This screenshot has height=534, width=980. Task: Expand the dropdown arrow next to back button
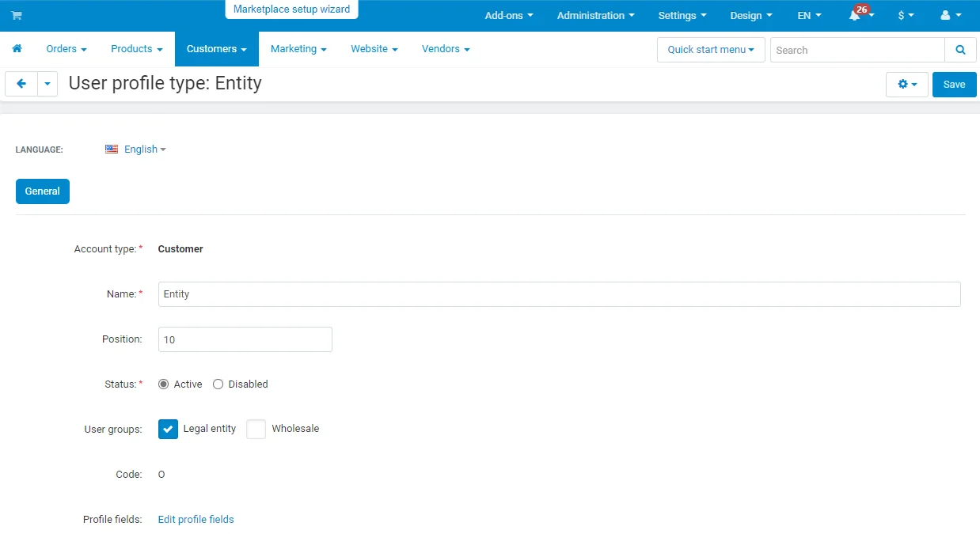47,84
